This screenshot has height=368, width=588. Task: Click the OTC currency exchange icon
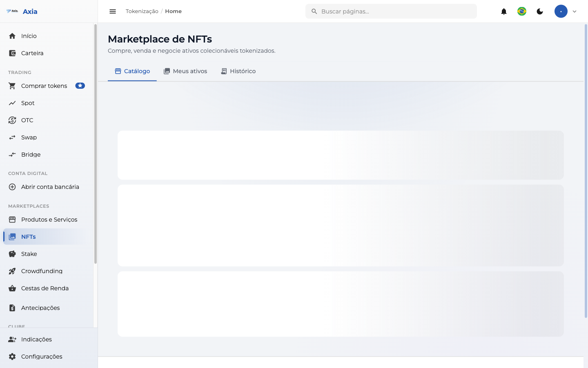[x=12, y=120]
